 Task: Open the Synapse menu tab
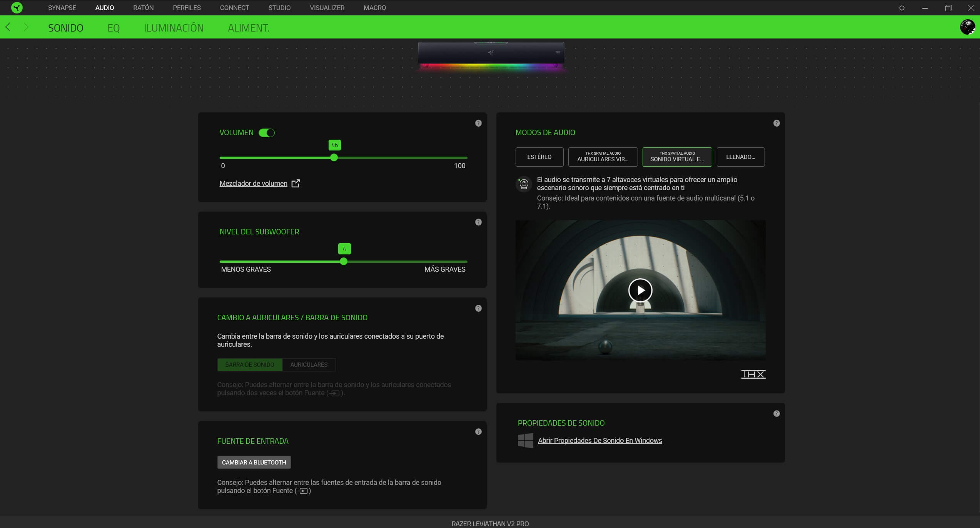62,8
